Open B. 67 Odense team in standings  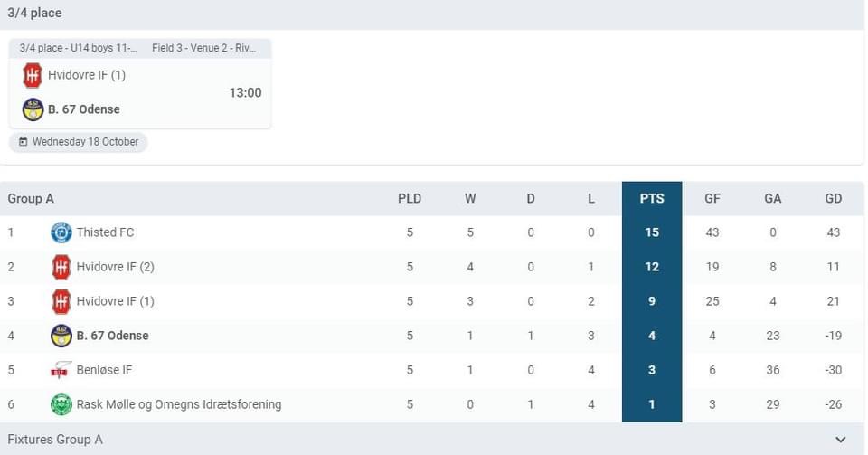[x=112, y=336]
